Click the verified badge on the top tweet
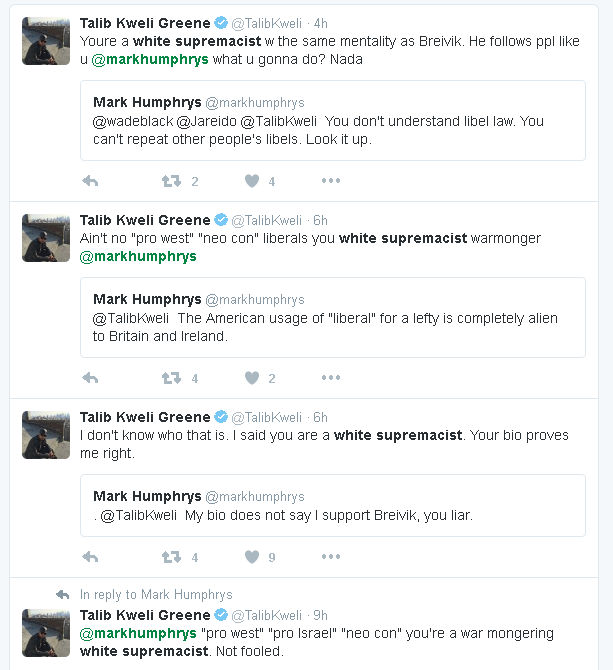 (x=220, y=23)
